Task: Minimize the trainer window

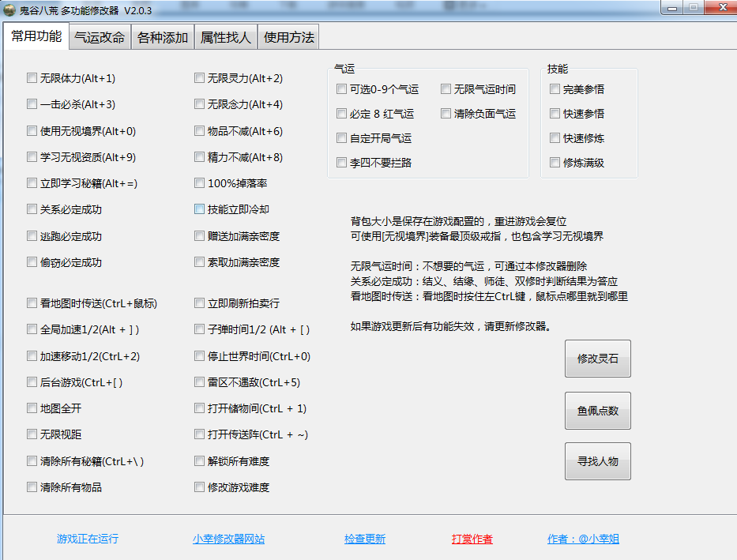Action: [x=672, y=8]
